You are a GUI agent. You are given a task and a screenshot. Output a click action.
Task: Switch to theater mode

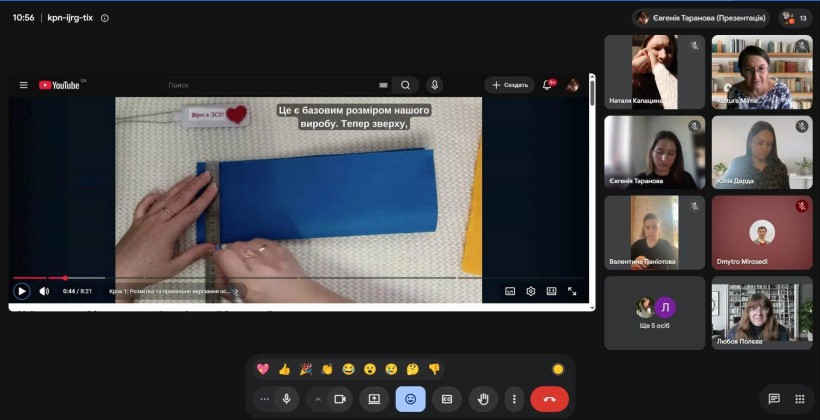[551, 291]
